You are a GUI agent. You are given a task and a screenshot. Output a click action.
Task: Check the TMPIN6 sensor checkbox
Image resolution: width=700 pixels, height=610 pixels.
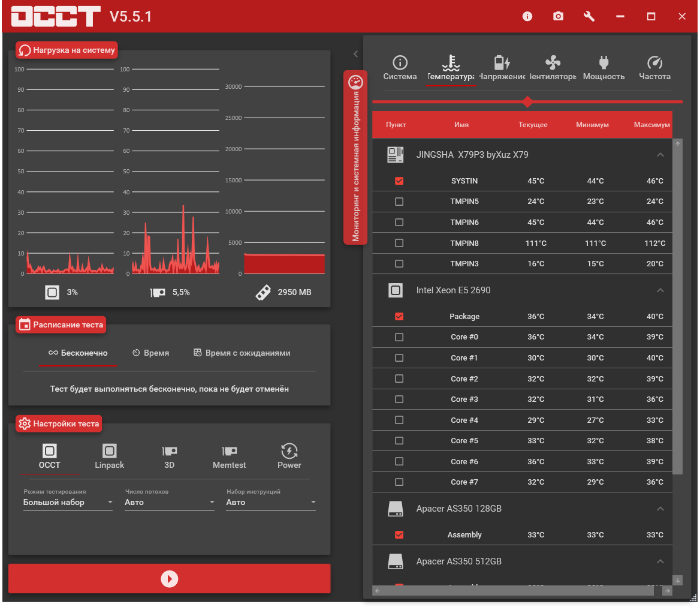399,223
